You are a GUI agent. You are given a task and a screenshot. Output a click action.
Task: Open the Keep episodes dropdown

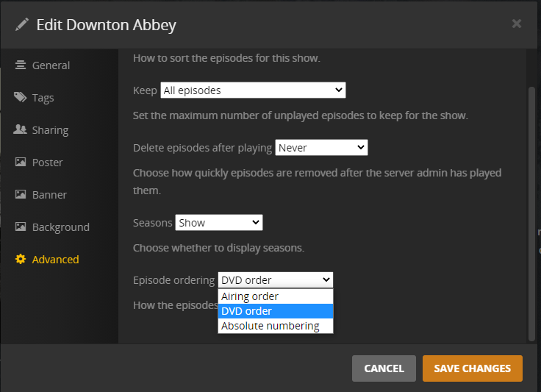click(x=253, y=90)
